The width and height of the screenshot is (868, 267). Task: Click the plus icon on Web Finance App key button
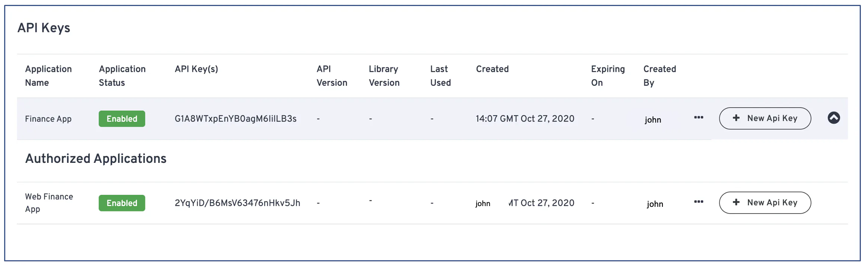pos(736,202)
